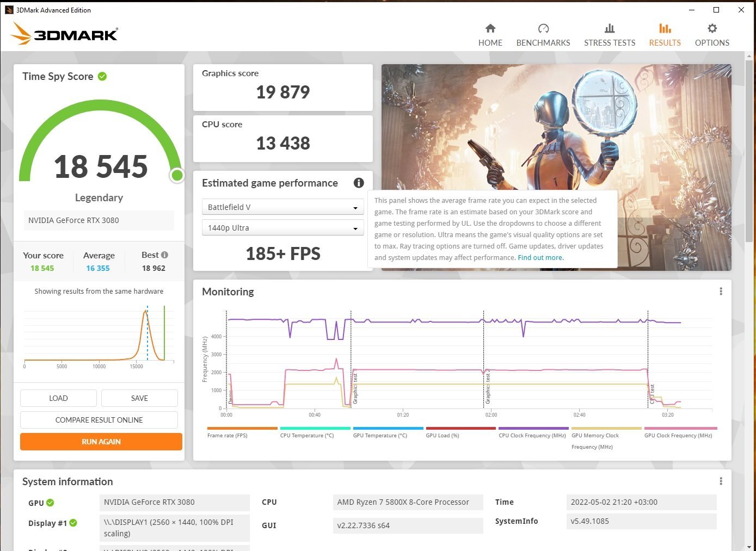
Task: Click the CPU score value 13 438
Action: 283,144
